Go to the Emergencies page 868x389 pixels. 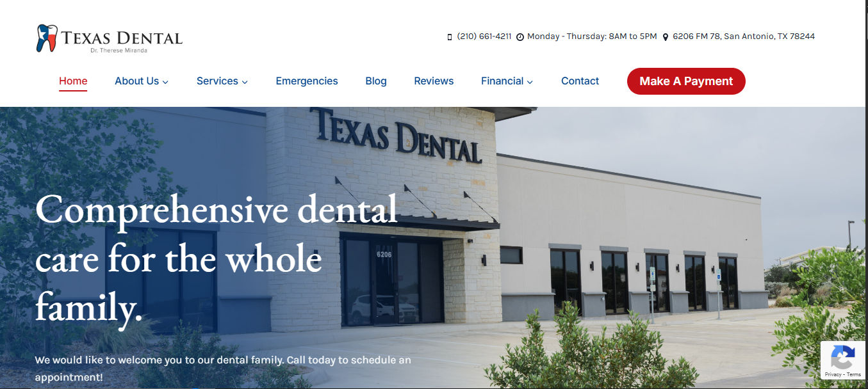[x=307, y=81]
